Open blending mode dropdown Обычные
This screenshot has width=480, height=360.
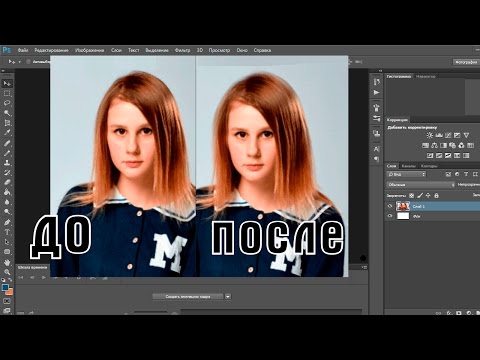point(421,184)
